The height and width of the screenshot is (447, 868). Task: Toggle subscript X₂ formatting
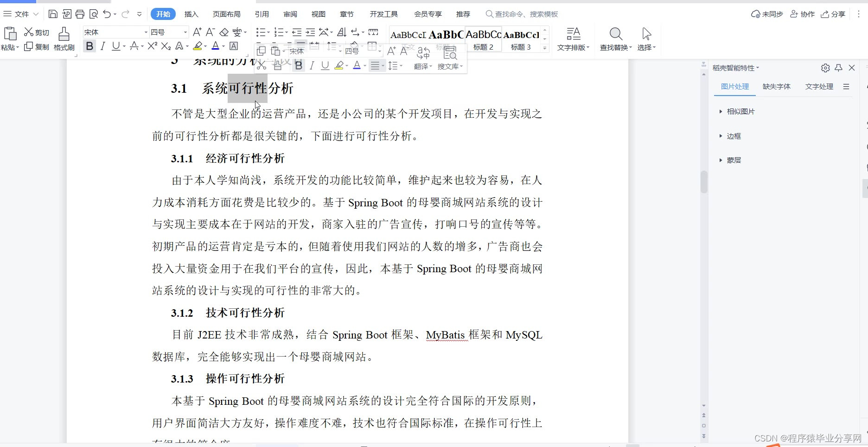coord(166,46)
